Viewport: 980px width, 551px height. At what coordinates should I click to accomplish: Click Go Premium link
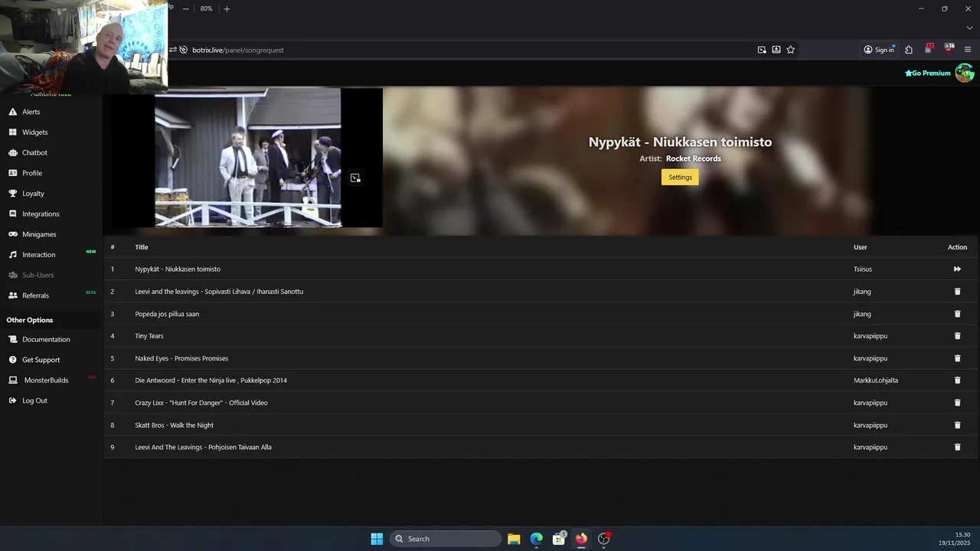click(x=927, y=73)
